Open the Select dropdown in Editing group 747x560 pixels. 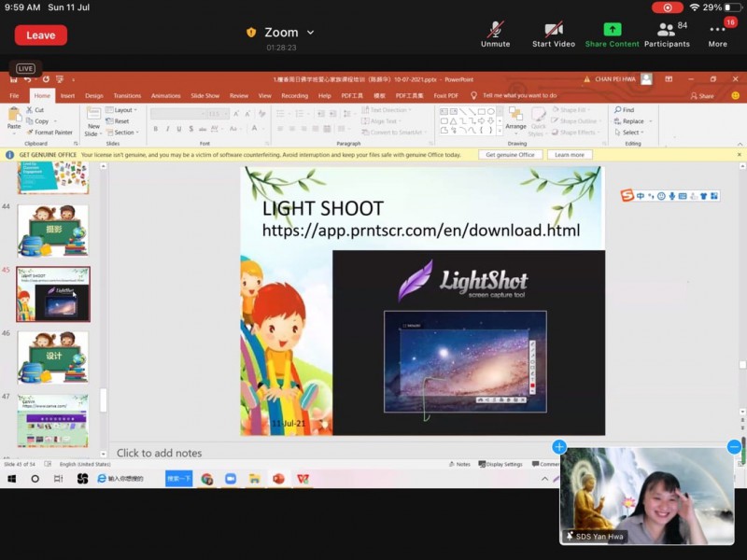click(x=631, y=133)
